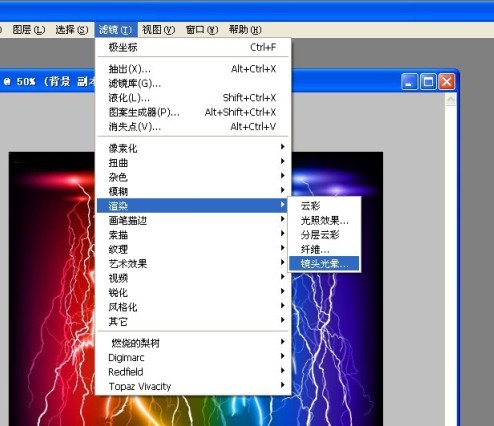Expand the 模糊 submenu
This screenshot has height=426, width=494.
pyautogui.click(x=193, y=191)
